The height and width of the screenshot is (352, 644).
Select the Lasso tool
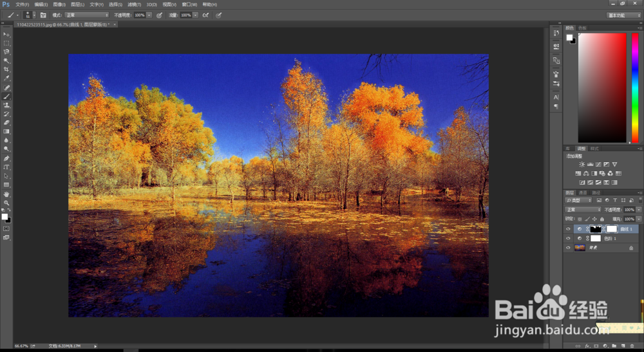[6, 52]
